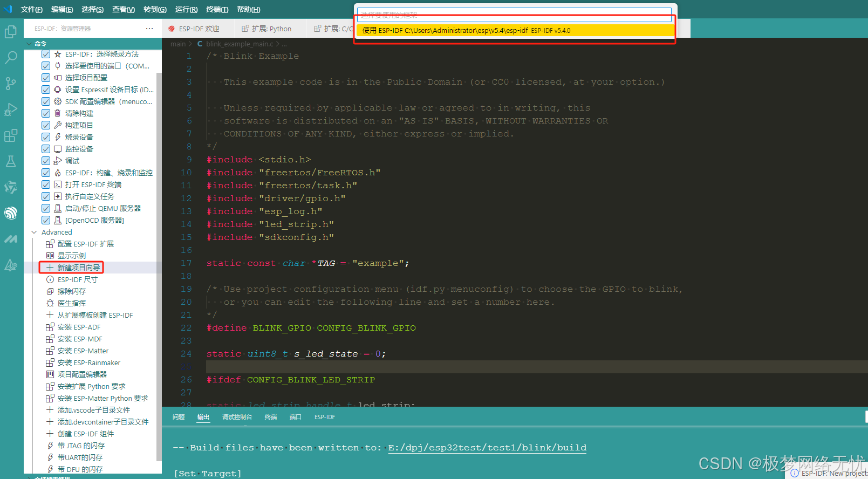This screenshot has width=868, height=479.
Task: Click the wrench icon for 构建项目
Action: point(58,125)
